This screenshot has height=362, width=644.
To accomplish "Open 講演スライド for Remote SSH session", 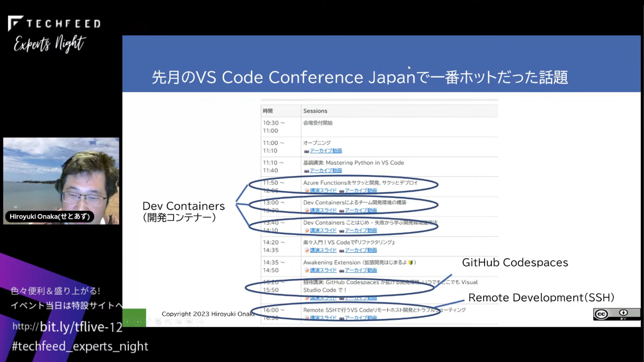I will click(323, 318).
